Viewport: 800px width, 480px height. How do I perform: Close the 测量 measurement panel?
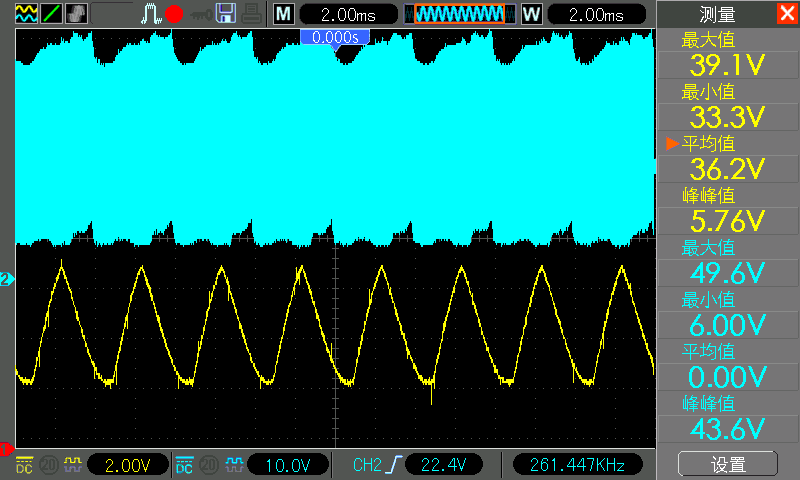coord(787,13)
